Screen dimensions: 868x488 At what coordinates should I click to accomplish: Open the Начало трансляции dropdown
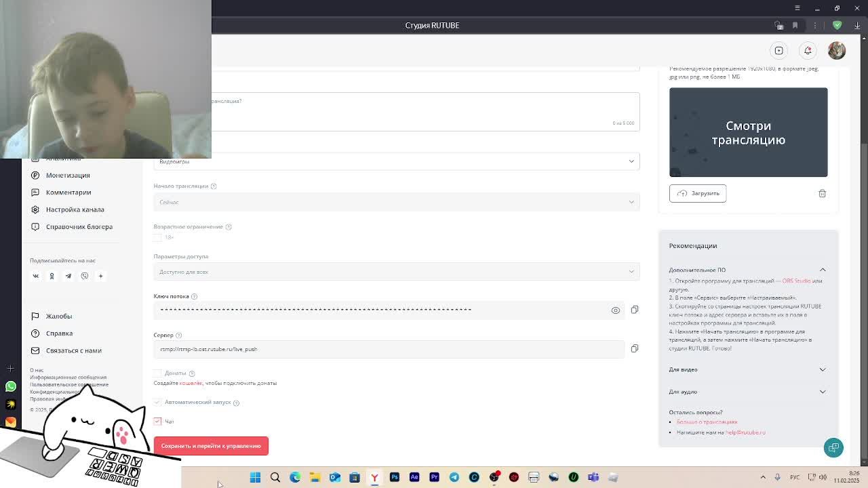(397, 202)
